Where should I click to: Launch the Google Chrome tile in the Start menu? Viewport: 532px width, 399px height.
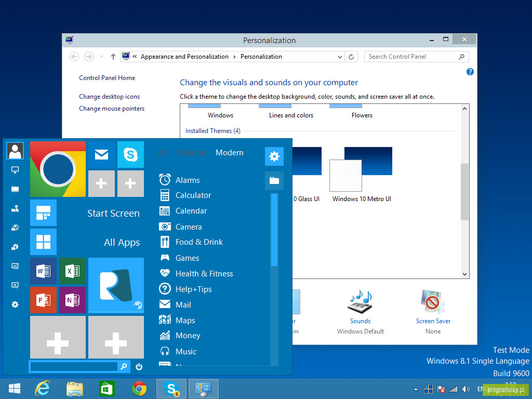[58, 169]
